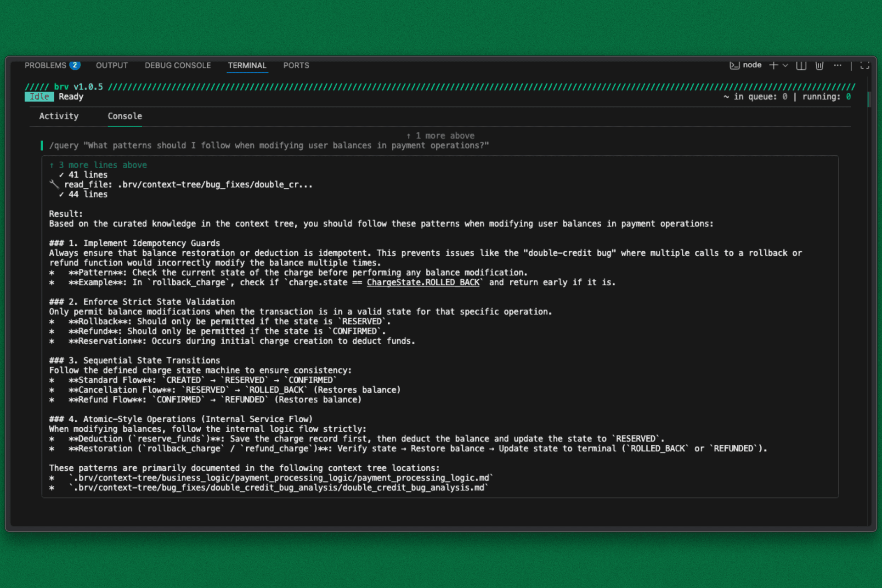
Task: Switch to the Debug Console tab
Action: click(x=178, y=65)
